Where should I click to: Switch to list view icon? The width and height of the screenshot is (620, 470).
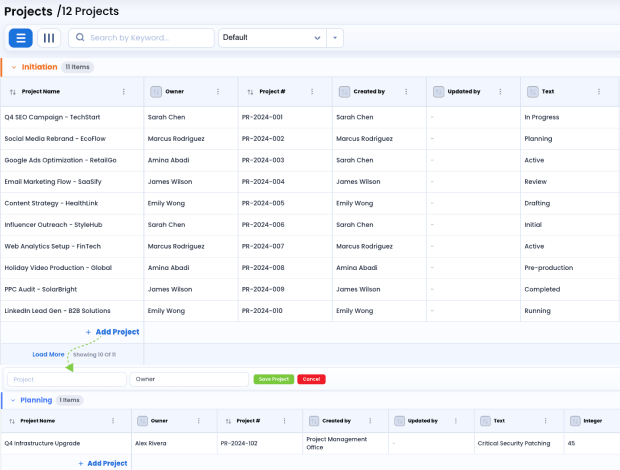click(x=21, y=38)
